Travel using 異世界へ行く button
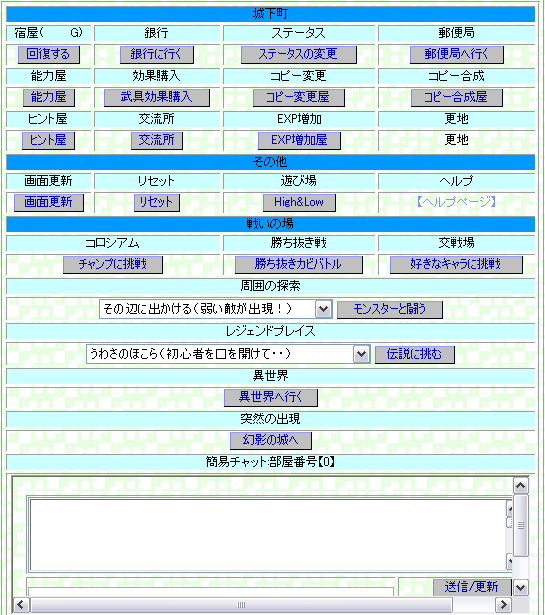 (x=271, y=398)
